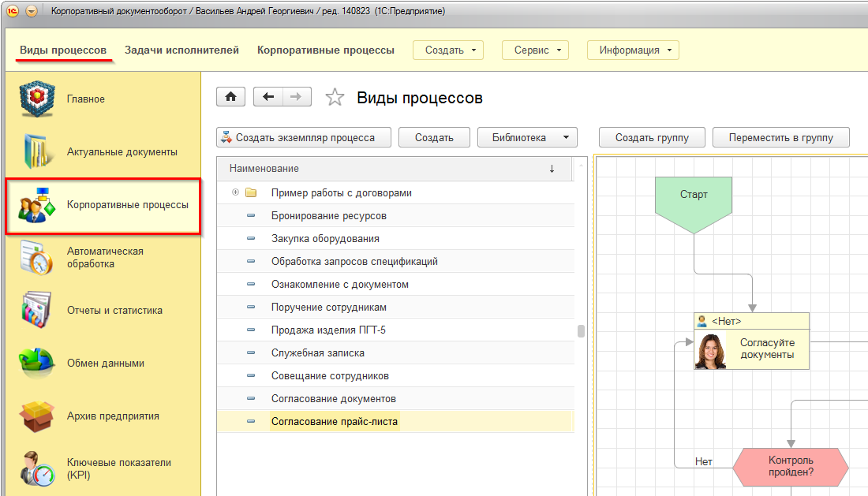Select Корпоративные процессы sidebar icon
The height and width of the screenshot is (496, 868).
(x=36, y=205)
